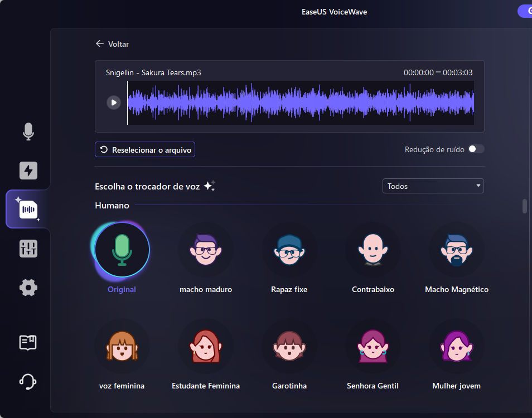Screen dimensions: 532x418
Task: Select the macho maduro voice
Action: 205,250
